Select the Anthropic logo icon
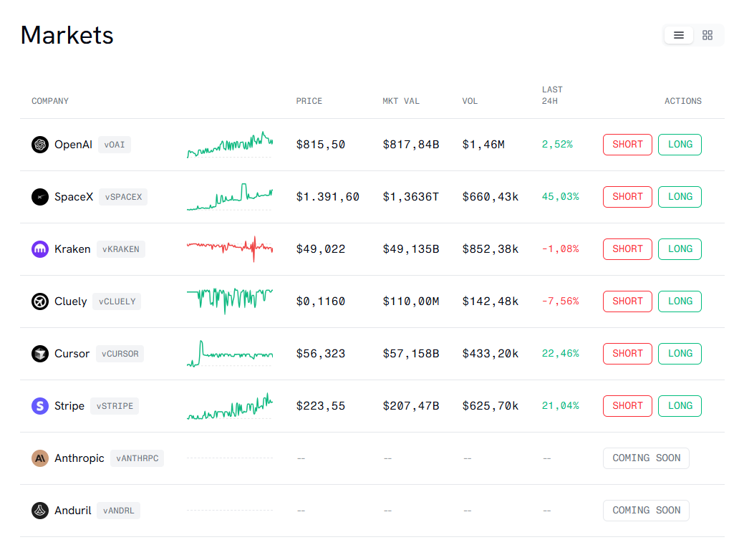The width and height of the screenshot is (734, 560). pyautogui.click(x=39, y=458)
